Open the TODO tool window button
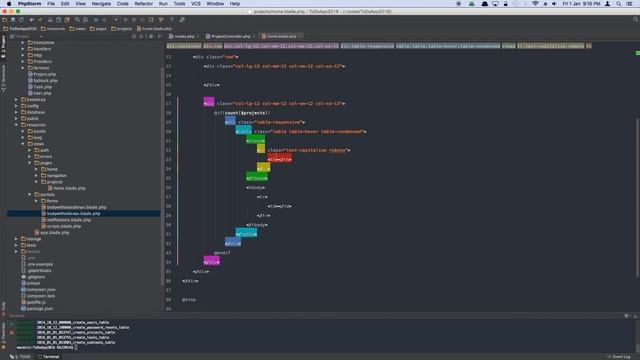This screenshot has height=360, width=640. click(x=20, y=357)
